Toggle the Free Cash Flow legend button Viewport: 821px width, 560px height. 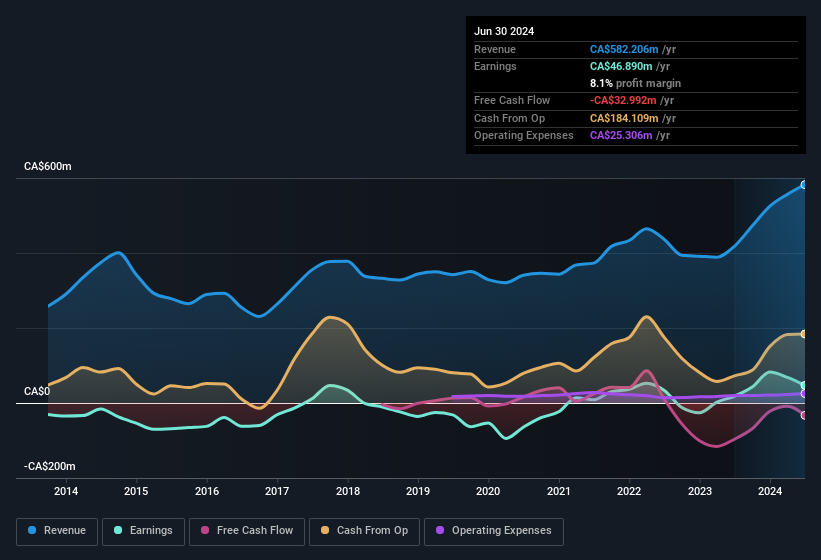(x=247, y=531)
